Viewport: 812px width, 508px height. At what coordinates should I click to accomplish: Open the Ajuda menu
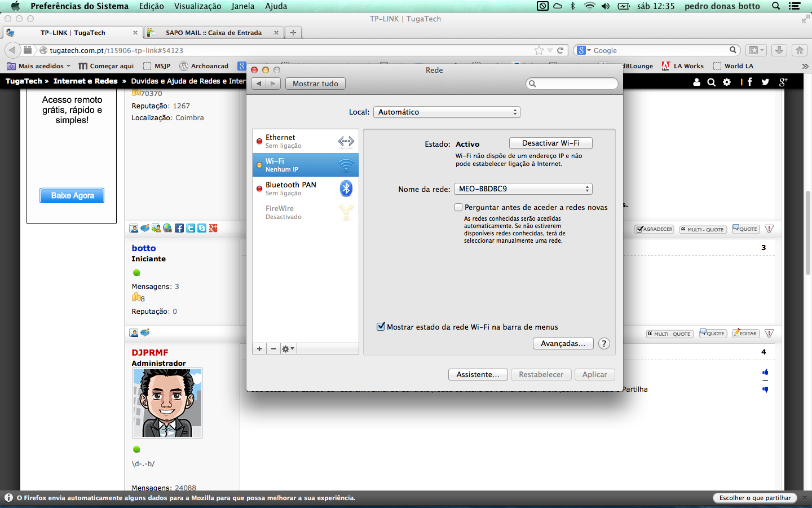[276, 6]
